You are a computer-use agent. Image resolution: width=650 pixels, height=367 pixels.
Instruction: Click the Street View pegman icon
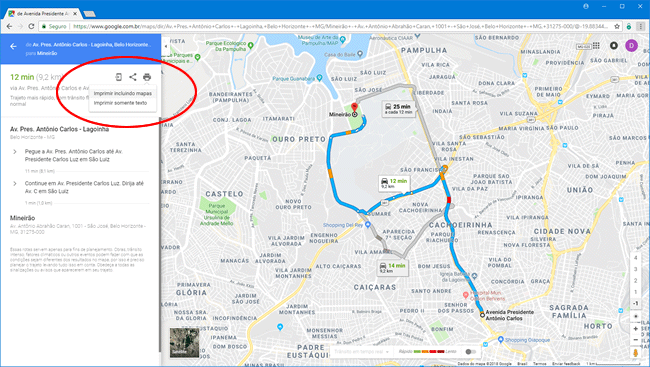635,353
